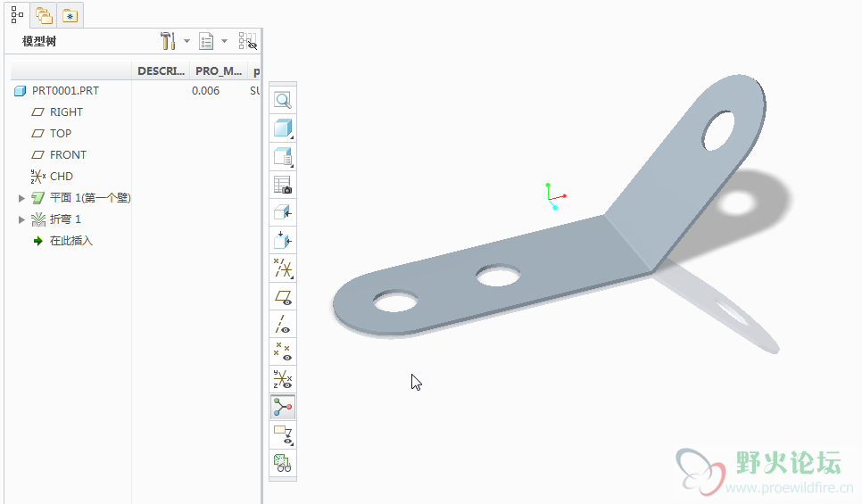This screenshot has width=862, height=504.
Task: Click the middle hole on the flat wall
Action: click(498, 276)
